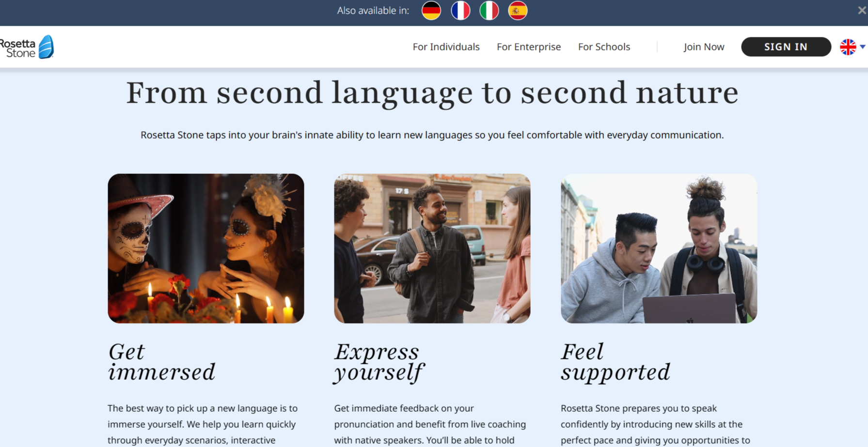Screen dimensions: 868x447
Task: Open the Rosetta Stone logo homepage
Action: [x=28, y=47]
